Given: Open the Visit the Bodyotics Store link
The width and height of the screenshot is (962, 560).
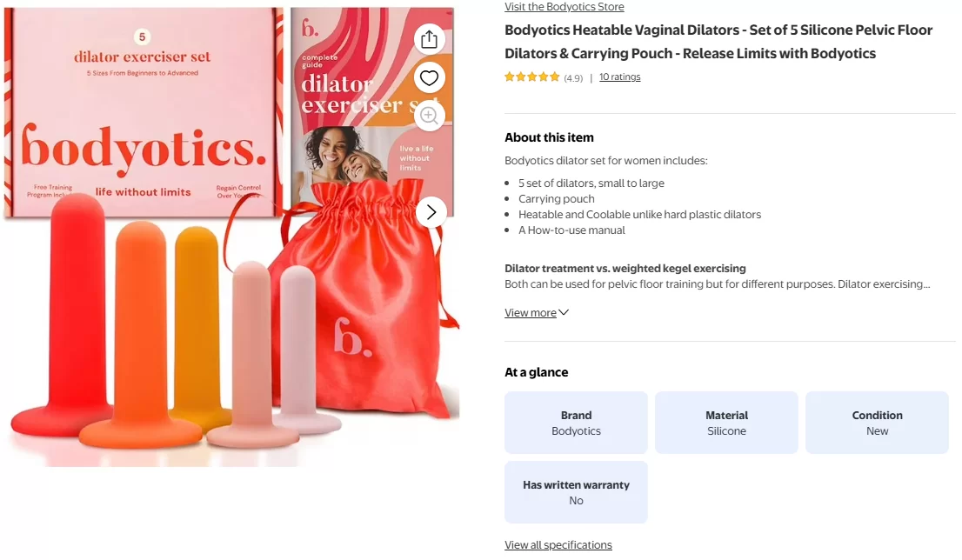Looking at the screenshot, I should tap(564, 7).
